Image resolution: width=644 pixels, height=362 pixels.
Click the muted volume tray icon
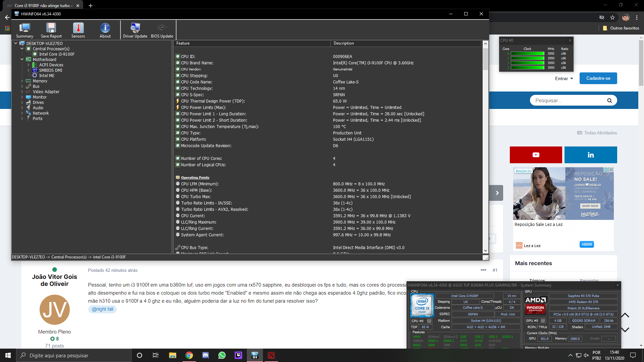586,355
